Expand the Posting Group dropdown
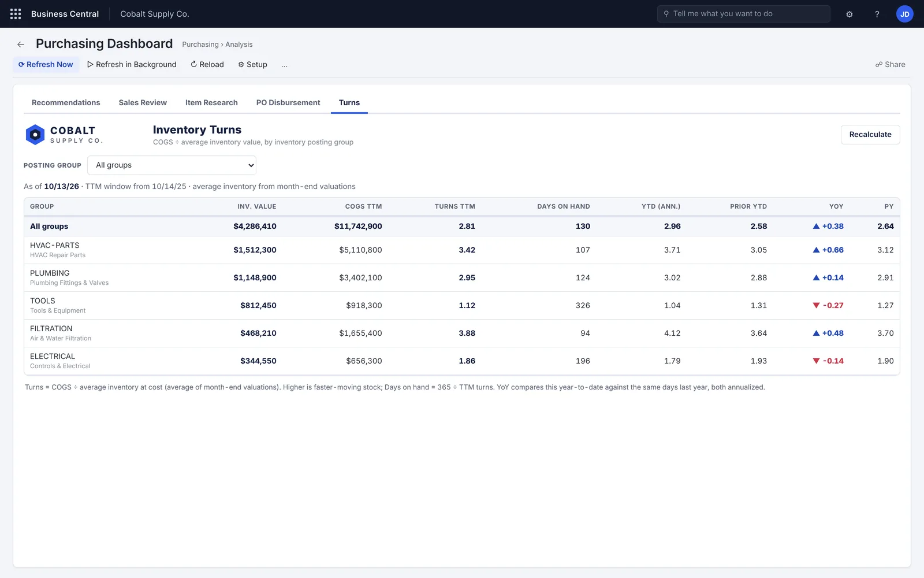The height and width of the screenshot is (578, 924). pyautogui.click(x=172, y=165)
